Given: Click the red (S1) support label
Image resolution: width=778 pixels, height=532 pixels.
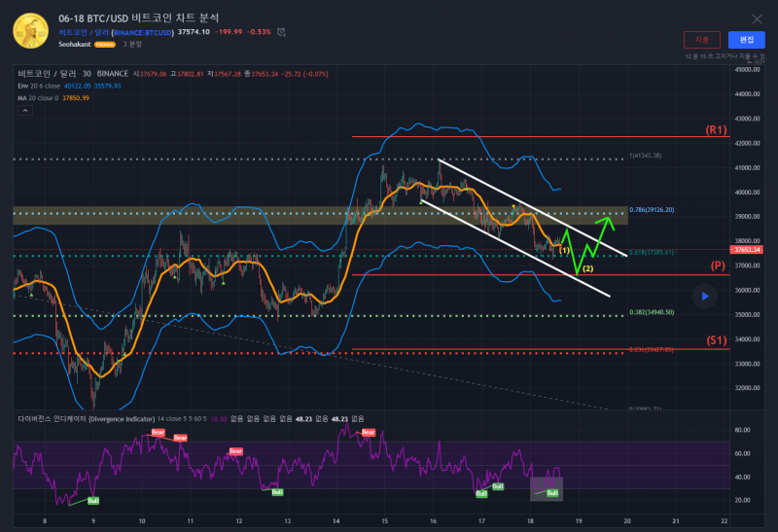Looking at the screenshot, I should (717, 340).
